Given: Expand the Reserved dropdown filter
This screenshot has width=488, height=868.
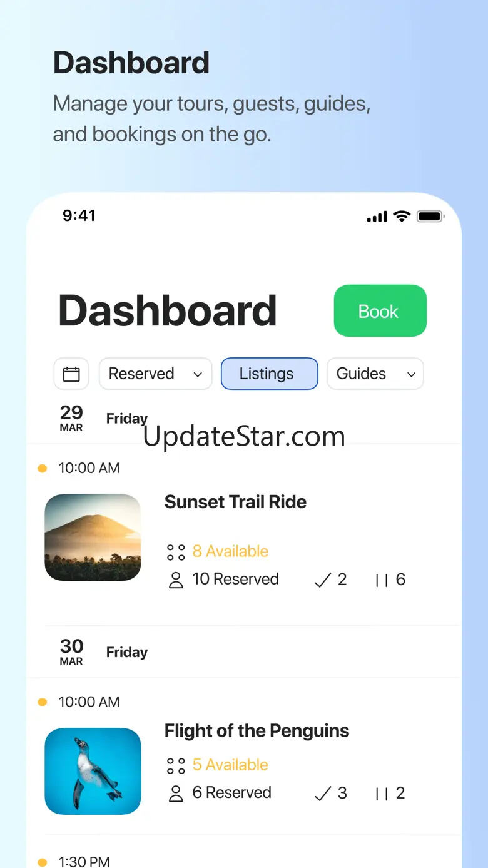Looking at the screenshot, I should pyautogui.click(x=156, y=374).
